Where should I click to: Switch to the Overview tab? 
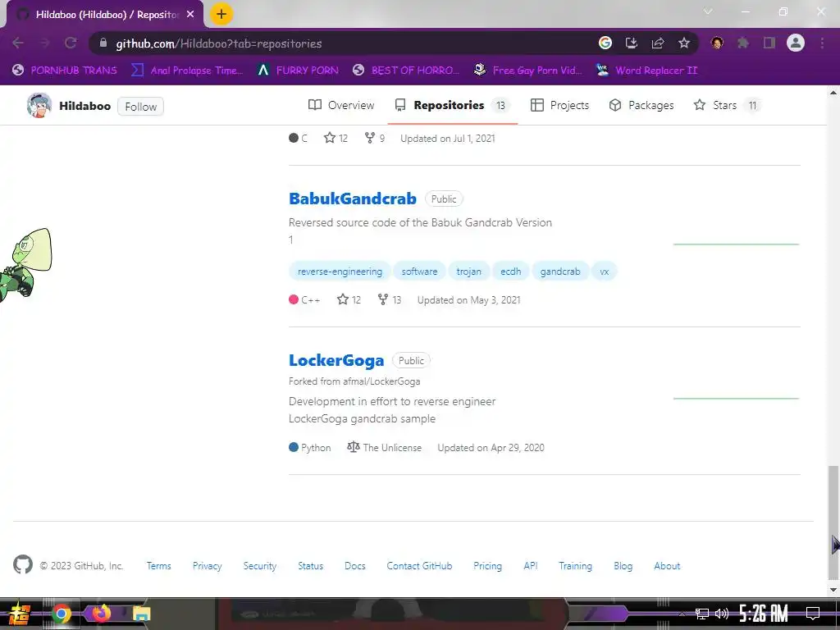click(341, 105)
